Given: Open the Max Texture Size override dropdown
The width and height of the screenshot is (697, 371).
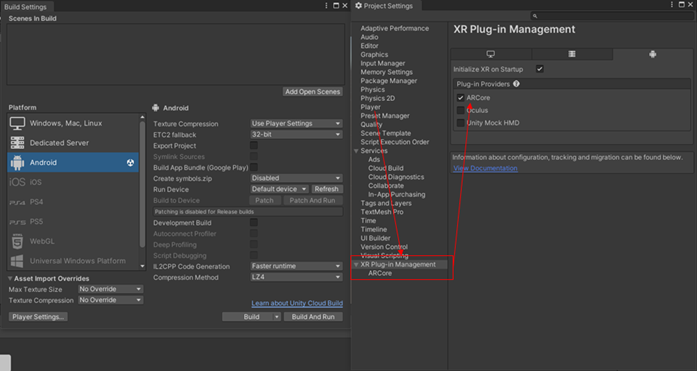Looking at the screenshot, I should [110, 289].
